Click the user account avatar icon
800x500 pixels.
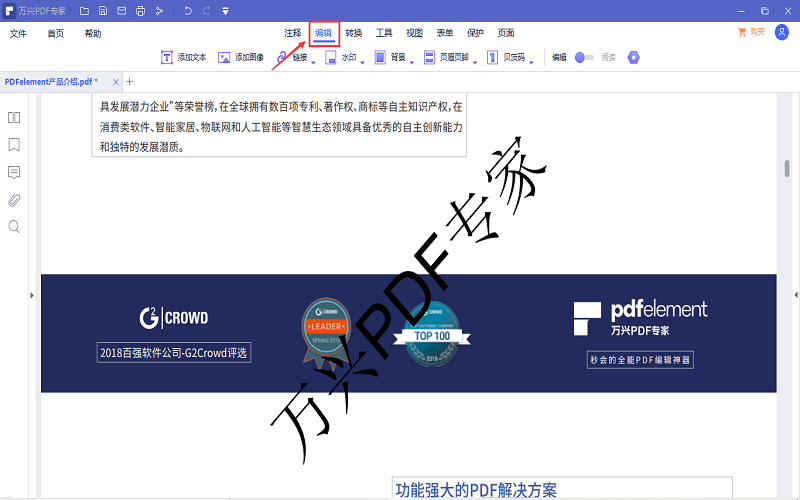782,32
